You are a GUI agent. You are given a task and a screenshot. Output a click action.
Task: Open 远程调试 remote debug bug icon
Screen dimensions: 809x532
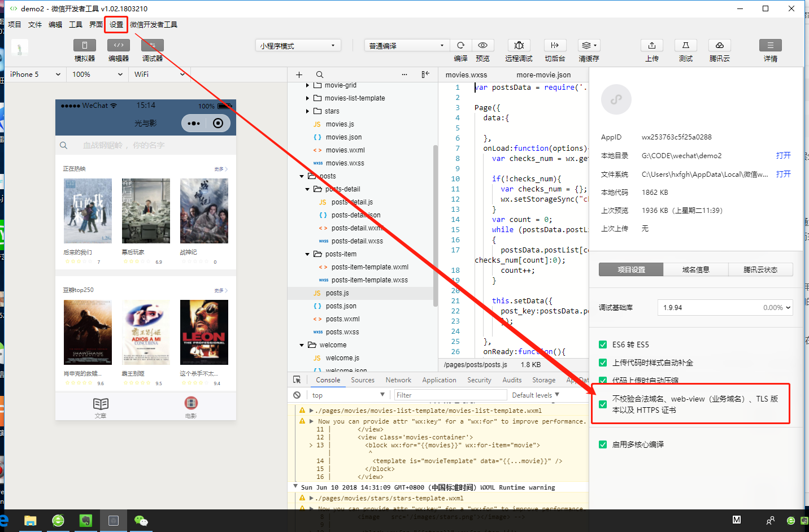(519, 45)
